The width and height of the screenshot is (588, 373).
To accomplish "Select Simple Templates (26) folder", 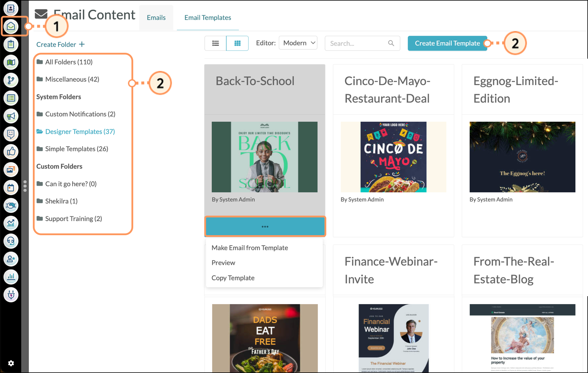I will 72,149.
